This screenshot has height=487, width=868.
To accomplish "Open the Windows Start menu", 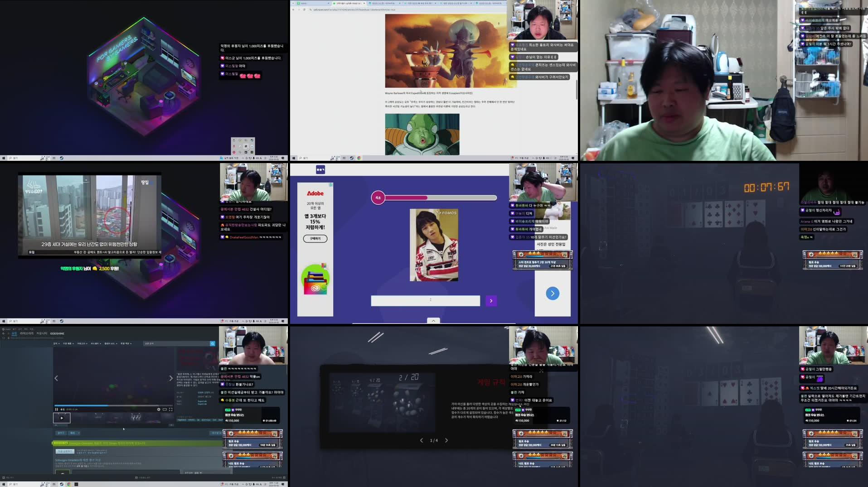I will coord(4,483).
